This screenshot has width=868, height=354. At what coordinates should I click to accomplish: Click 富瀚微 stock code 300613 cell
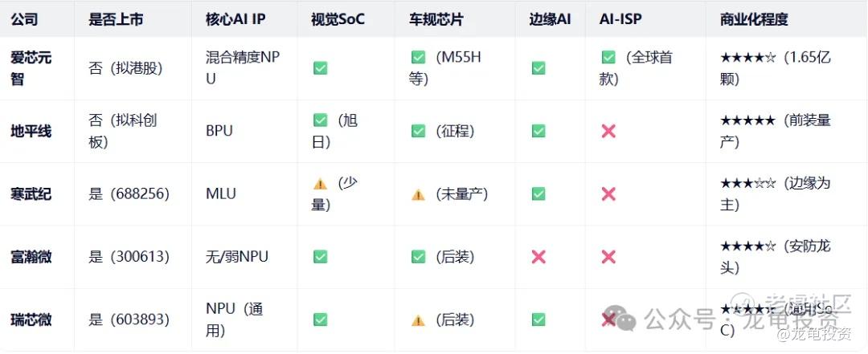[129, 257]
